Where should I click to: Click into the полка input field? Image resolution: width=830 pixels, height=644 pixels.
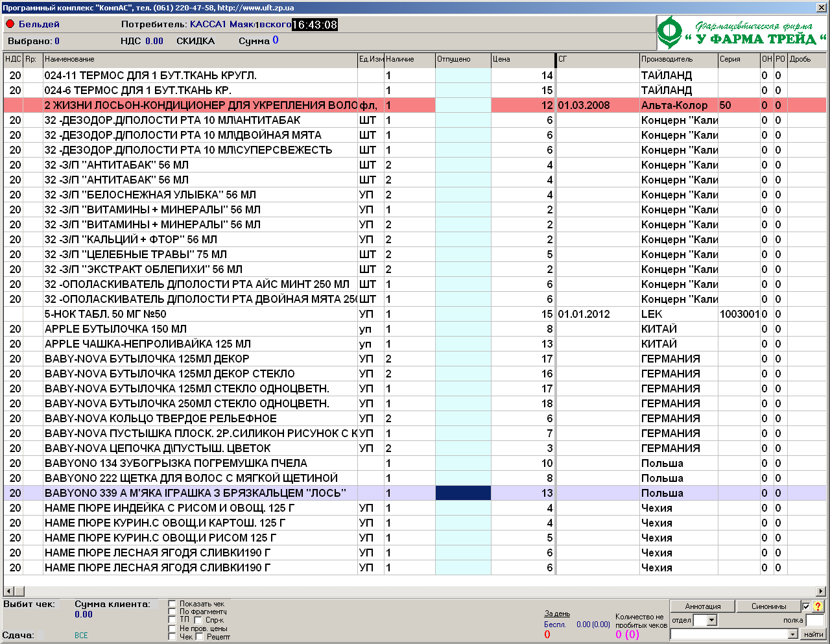(814, 621)
